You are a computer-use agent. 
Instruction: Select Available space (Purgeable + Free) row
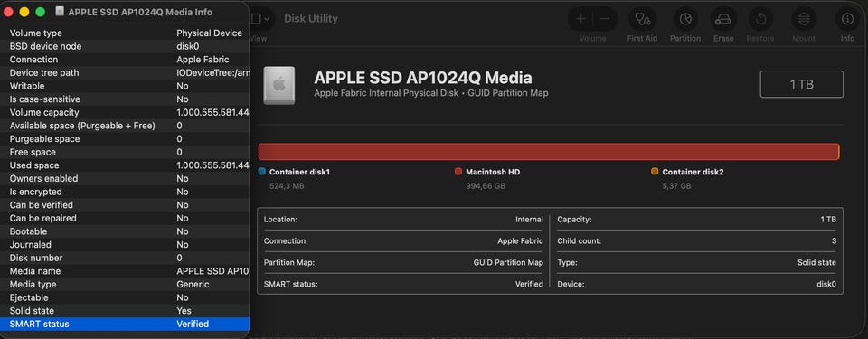point(125,126)
